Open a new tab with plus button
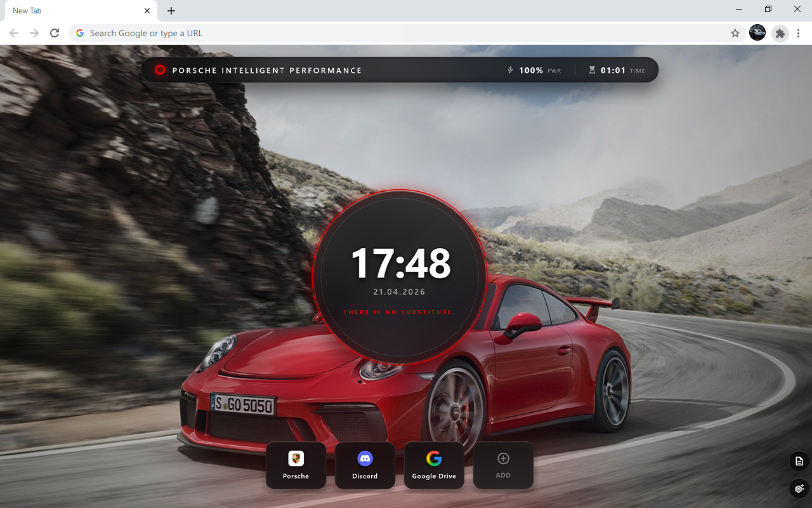The image size is (812, 508). click(x=171, y=11)
